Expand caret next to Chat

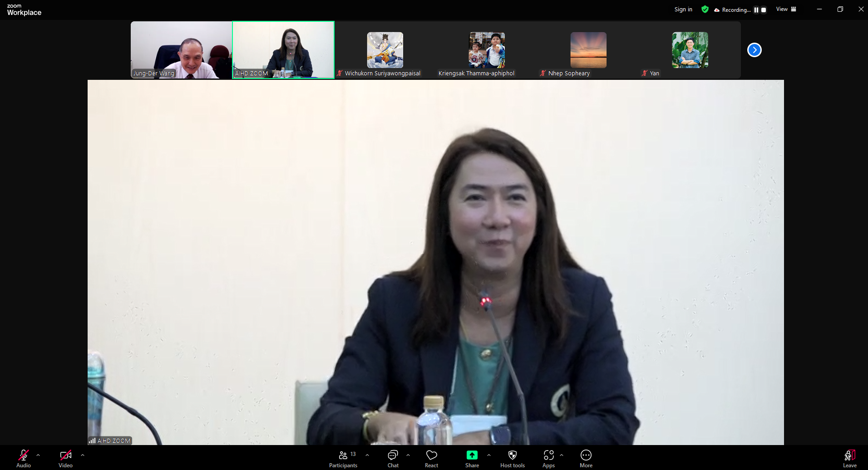point(408,455)
